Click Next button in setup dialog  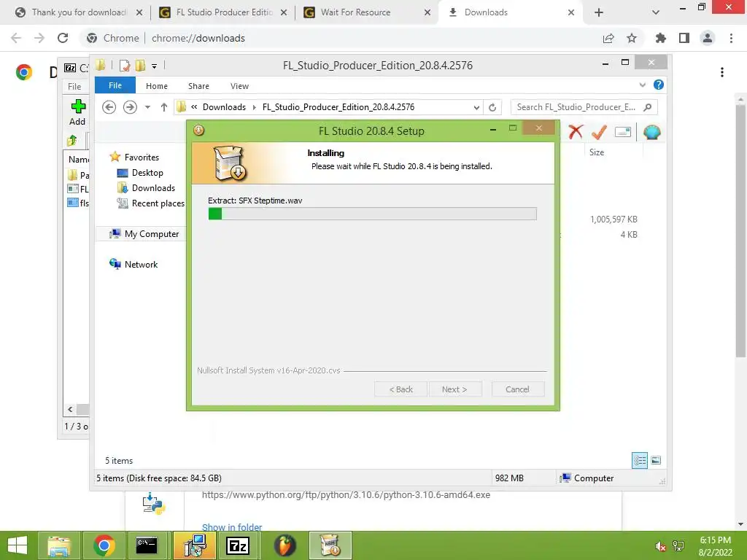click(x=454, y=389)
